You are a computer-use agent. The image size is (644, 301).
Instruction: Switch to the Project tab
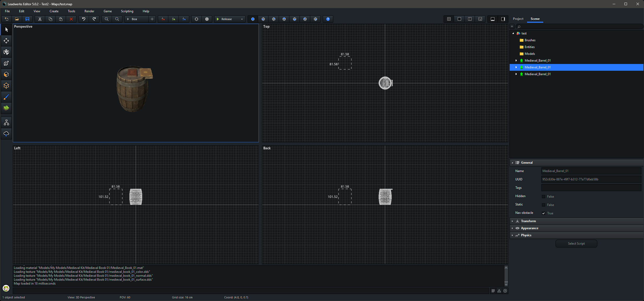[518, 19]
